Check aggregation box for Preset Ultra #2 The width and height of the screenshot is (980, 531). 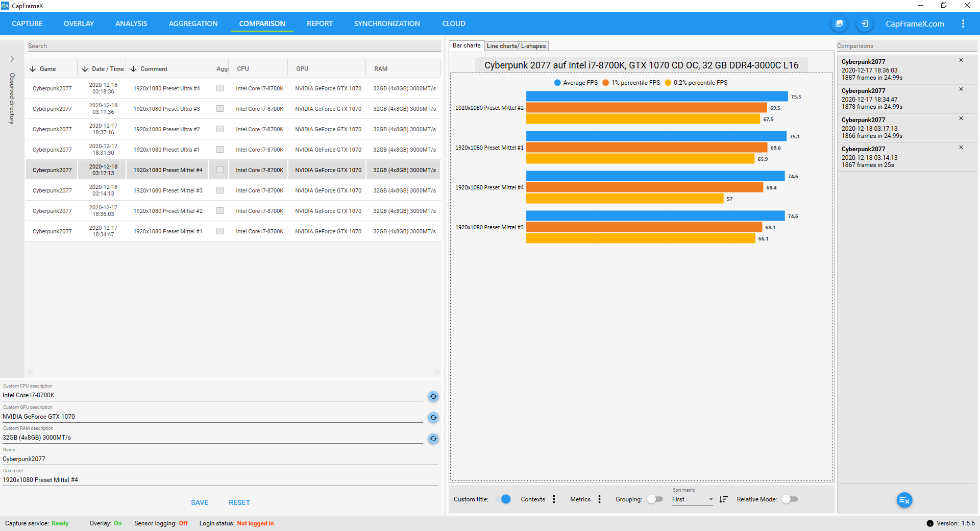(220, 129)
